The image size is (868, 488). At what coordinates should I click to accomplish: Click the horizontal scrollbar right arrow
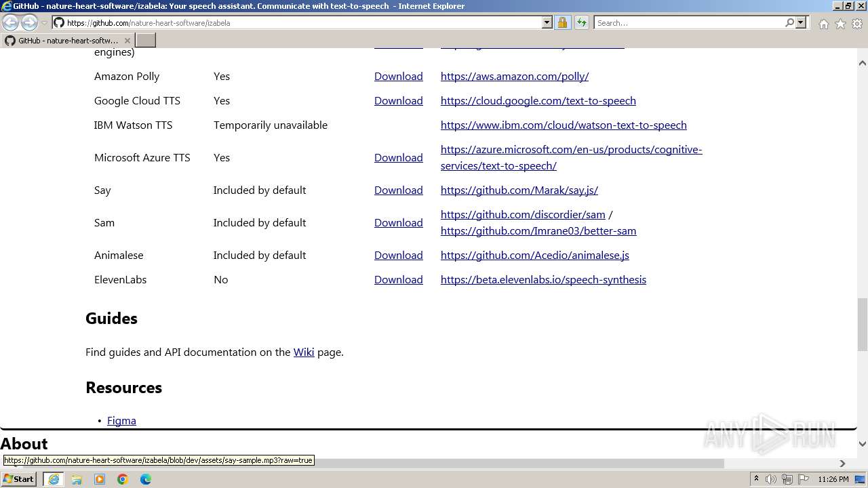click(842, 464)
